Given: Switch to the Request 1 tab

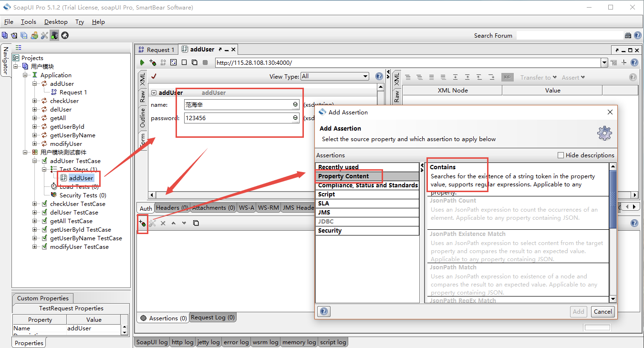Looking at the screenshot, I should tap(156, 50).
